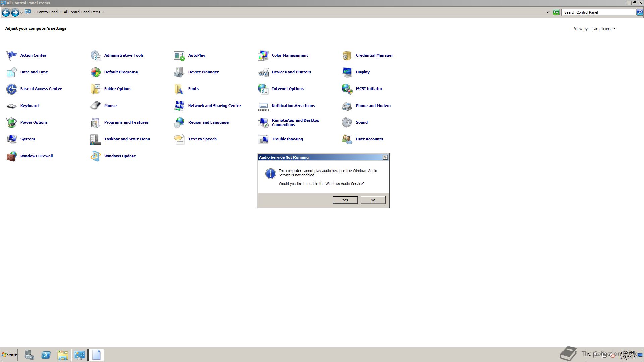The height and width of the screenshot is (362, 644).
Task: Click Yes to enable Windows Audio Service
Action: [x=345, y=200]
